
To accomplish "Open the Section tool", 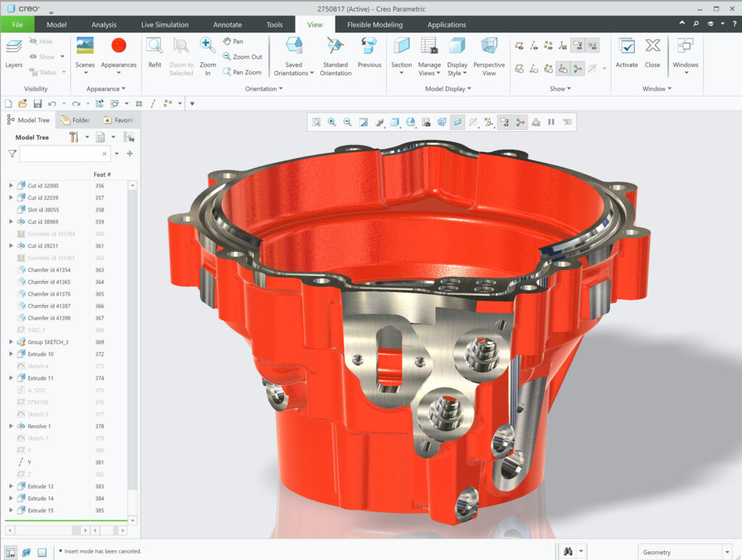I will coord(401,49).
